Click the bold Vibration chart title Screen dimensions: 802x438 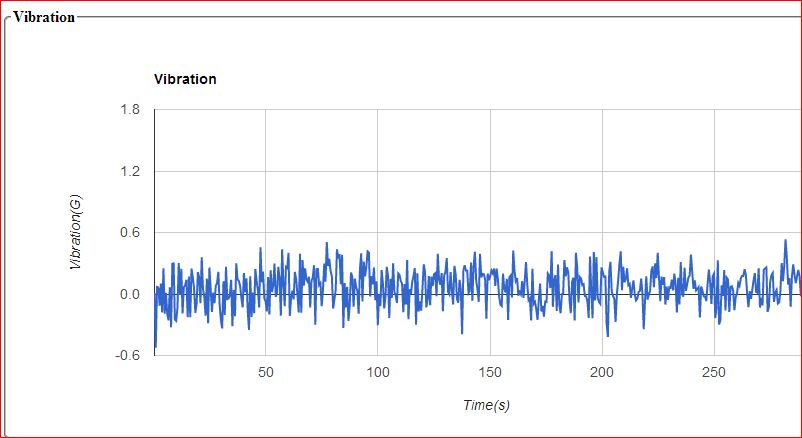(x=184, y=79)
